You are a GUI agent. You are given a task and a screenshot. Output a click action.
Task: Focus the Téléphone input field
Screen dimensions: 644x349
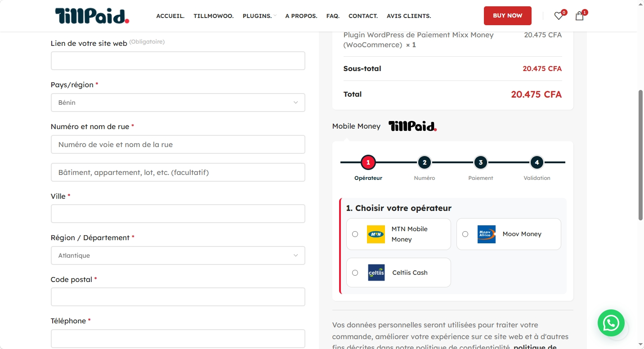click(x=178, y=339)
